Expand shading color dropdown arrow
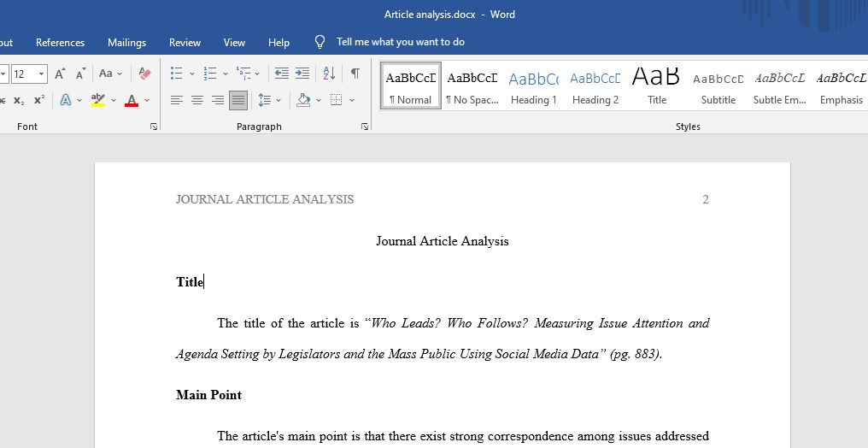The width and height of the screenshot is (868, 448). [x=319, y=100]
